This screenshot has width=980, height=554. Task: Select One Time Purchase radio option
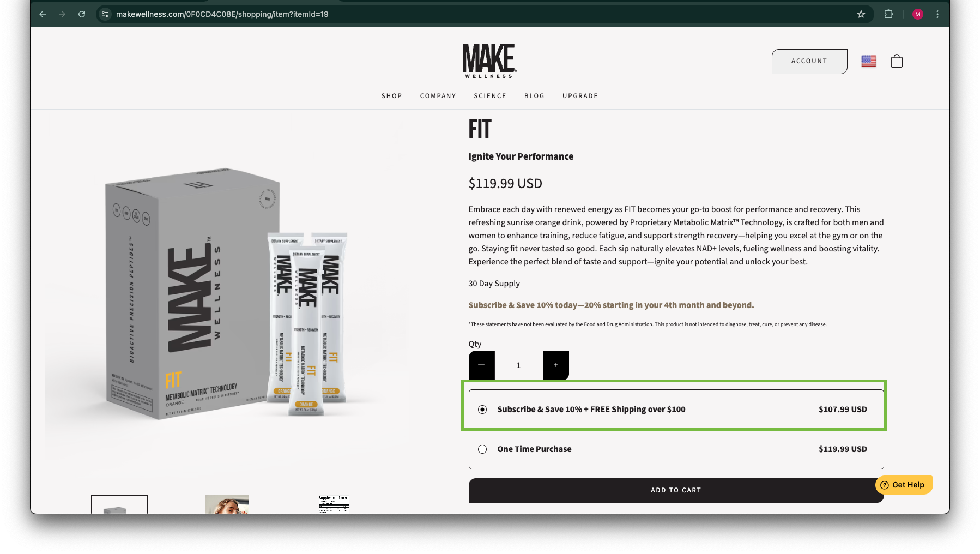click(x=482, y=449)
